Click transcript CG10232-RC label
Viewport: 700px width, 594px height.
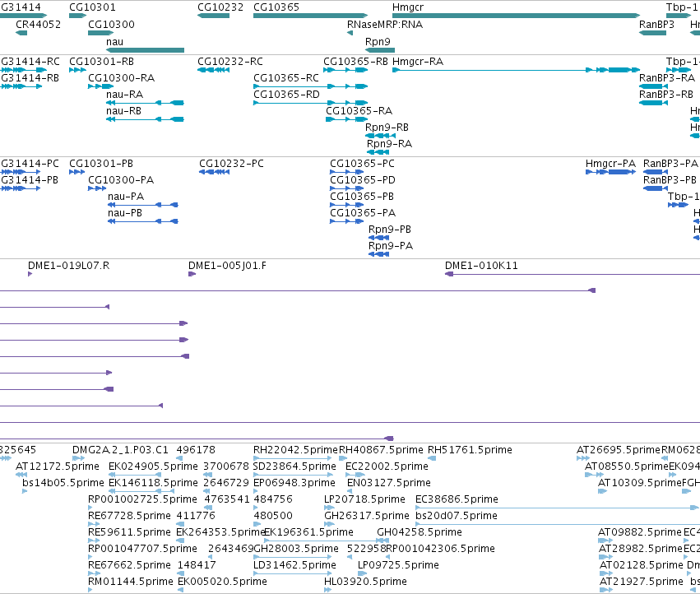(230, 61)
